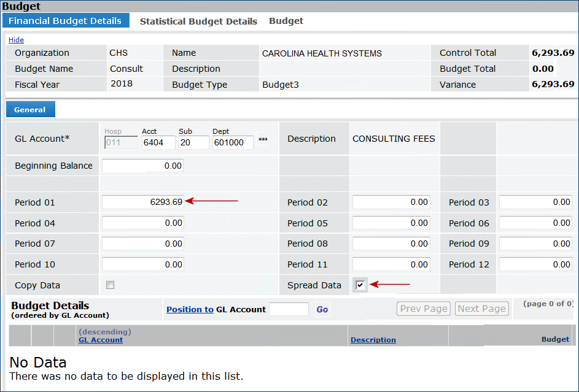Image resolution: width=579 pixels, height=392 pixels.
Task: Click the Acct number field
Action: coord(157,143)
